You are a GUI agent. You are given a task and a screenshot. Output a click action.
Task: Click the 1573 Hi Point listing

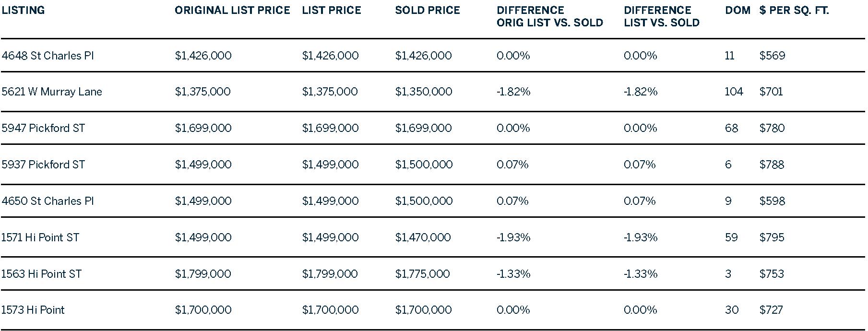[33, 310]
